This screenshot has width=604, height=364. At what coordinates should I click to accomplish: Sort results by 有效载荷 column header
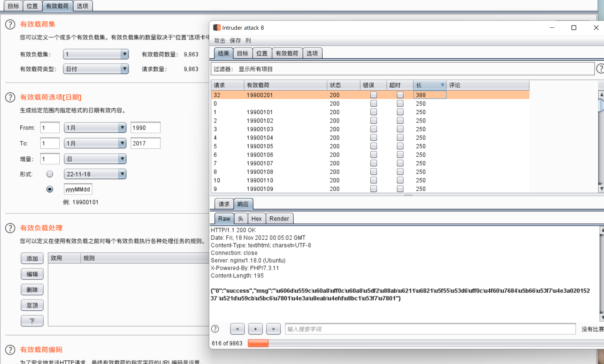click(x=285, y=85)
